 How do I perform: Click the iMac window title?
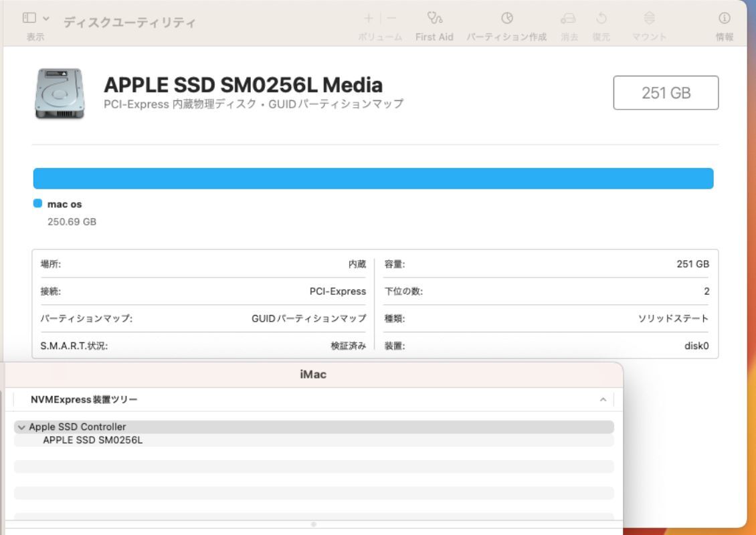[x=313, y=374]
